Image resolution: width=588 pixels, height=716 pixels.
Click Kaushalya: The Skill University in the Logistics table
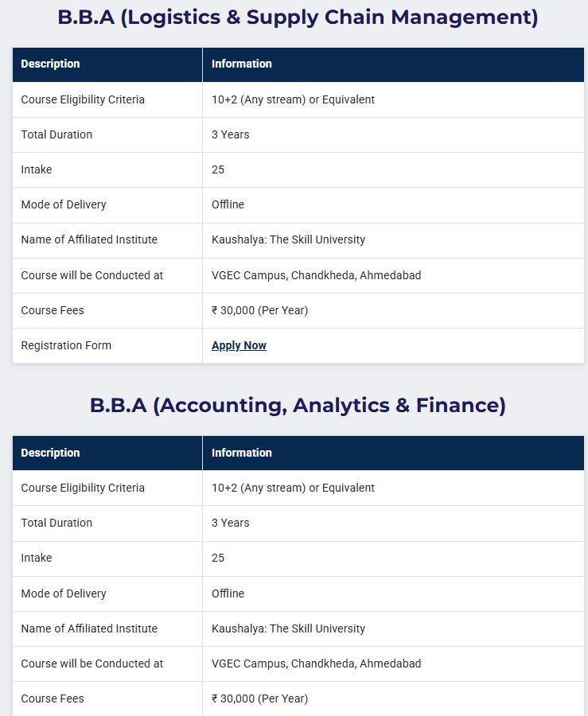pos(288,239)
